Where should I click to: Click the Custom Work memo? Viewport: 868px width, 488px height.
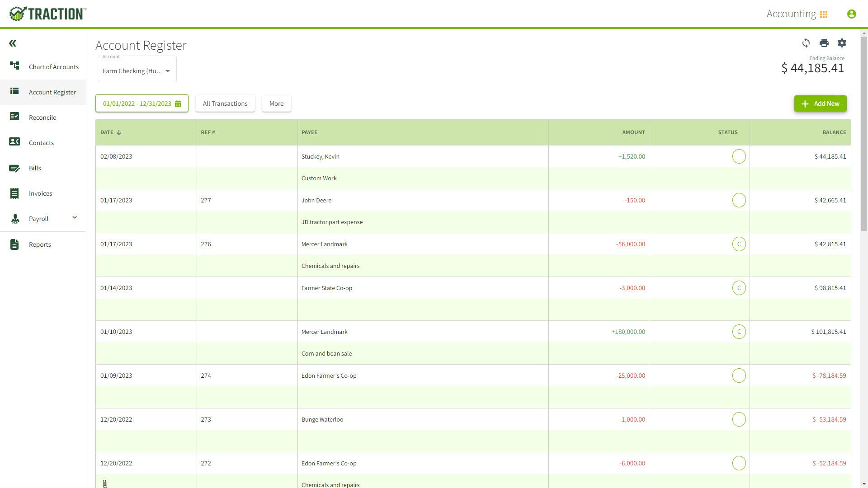(x=319, y=178)
